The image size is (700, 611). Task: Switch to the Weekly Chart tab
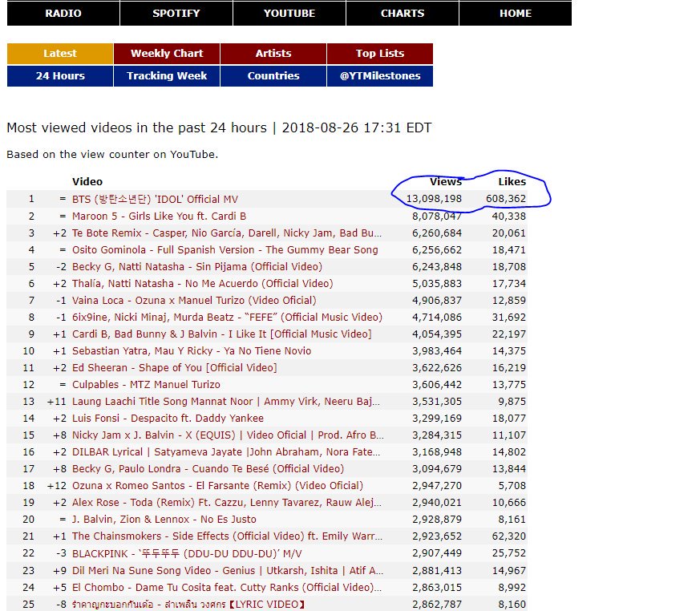(x=167, y=54)
